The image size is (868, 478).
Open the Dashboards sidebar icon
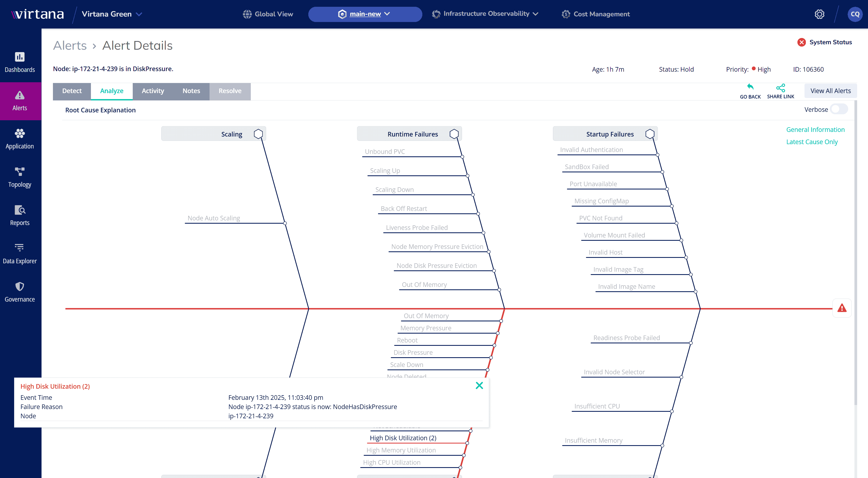(20, 57)
